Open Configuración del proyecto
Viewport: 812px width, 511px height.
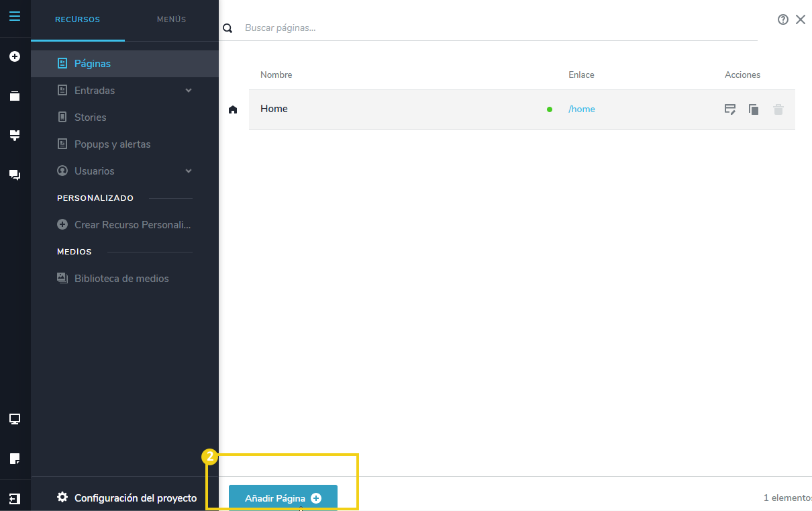tap(127, 498)
